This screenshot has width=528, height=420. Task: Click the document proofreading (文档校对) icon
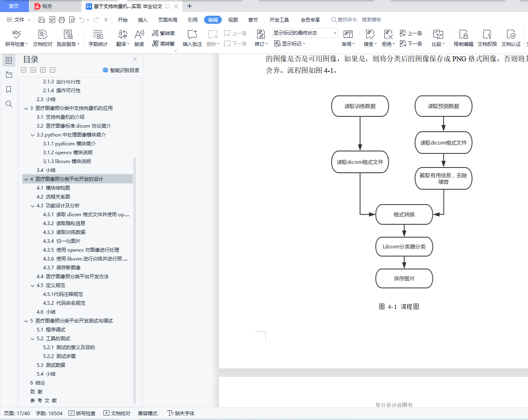pyautogui.click(x=43, y=35)
